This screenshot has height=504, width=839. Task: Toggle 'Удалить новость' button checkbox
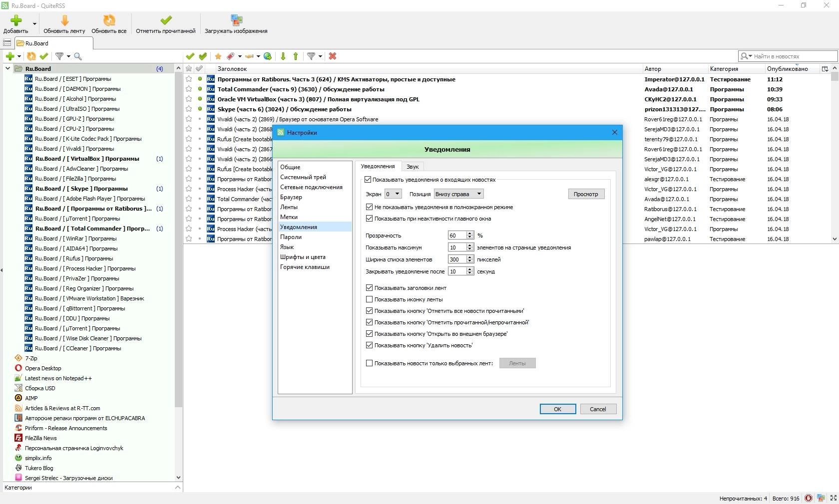[370, 345]
